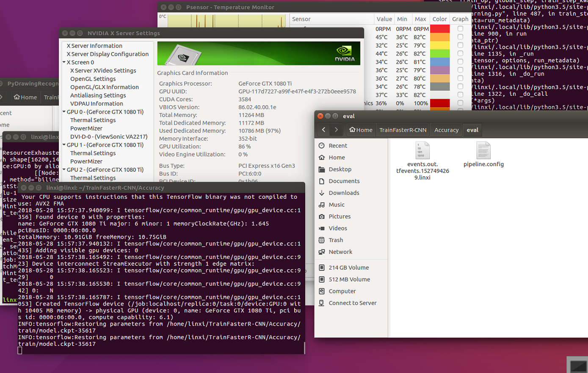Screen dimensions: 588x373
Task: Select X Server Information in NVIDIA tree
Action: point(94,46)
